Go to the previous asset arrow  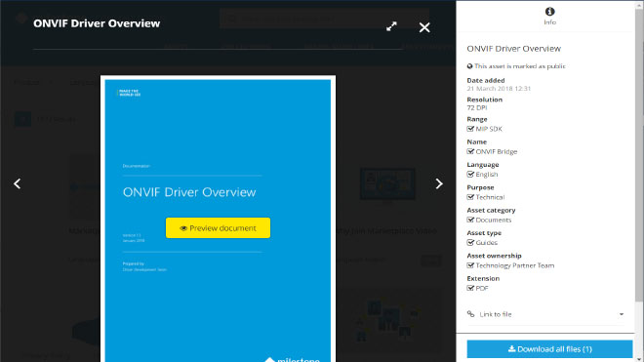pyautogui.click(x=18, y=183)
